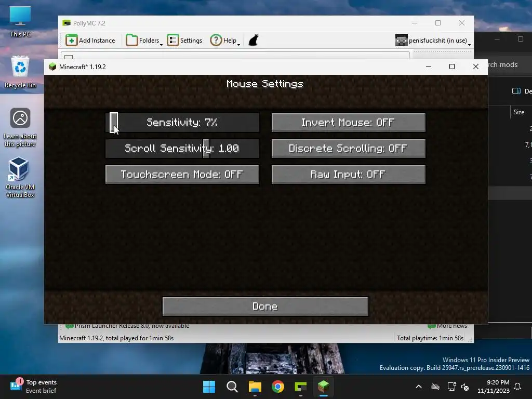Click the muted volume tray icon
Image resolution: width=532 pixels, height=399 pixels.
465,387
